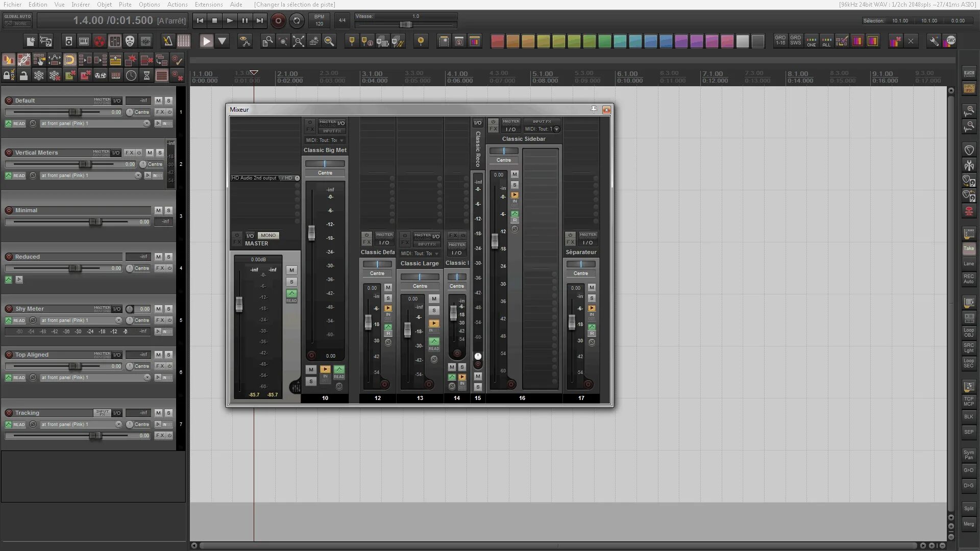This screenshot has height=551, width=980.
Task: Click the record button in the transport
Action: (278, 21)
